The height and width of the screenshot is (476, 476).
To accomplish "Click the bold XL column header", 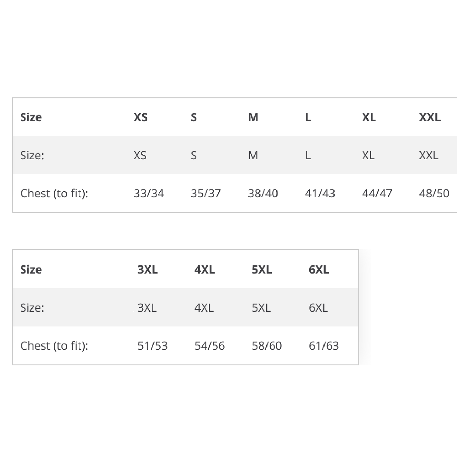I will [369, 117].
